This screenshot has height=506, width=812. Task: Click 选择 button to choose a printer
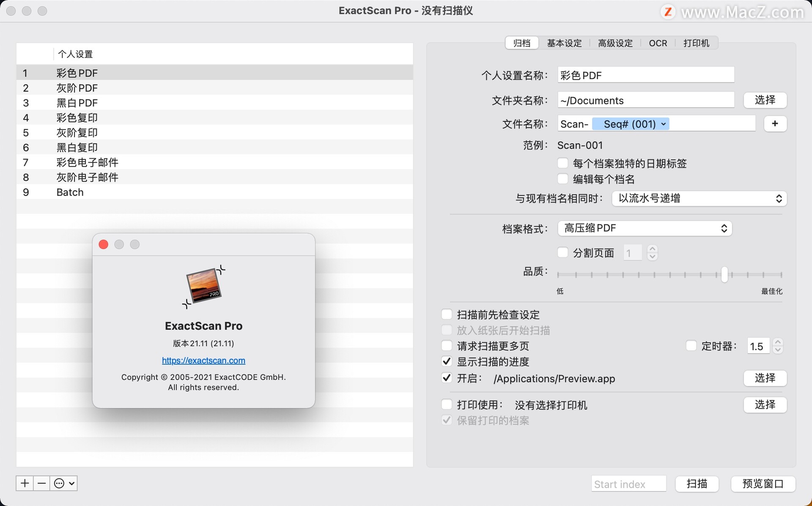pos(765,405)
